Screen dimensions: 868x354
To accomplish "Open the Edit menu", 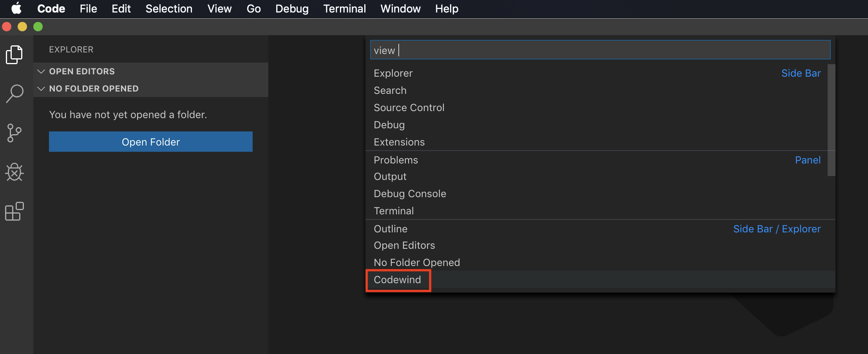I will pyautogui.click(x=121, y=9).
